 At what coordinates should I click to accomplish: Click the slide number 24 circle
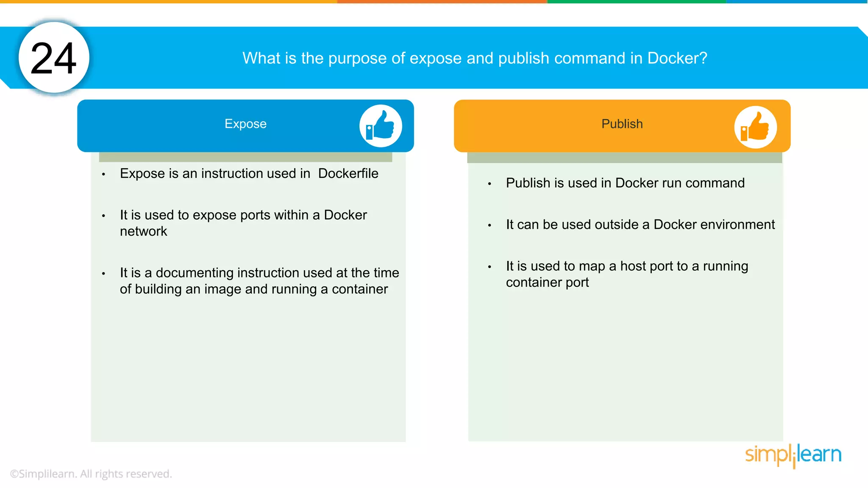tap(54, 58)
